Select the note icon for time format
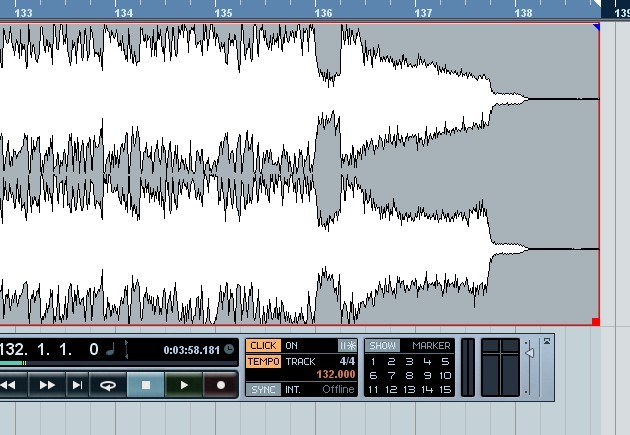Image resolution: width=630 pixels, height=435 pixels. click(110, 349)
